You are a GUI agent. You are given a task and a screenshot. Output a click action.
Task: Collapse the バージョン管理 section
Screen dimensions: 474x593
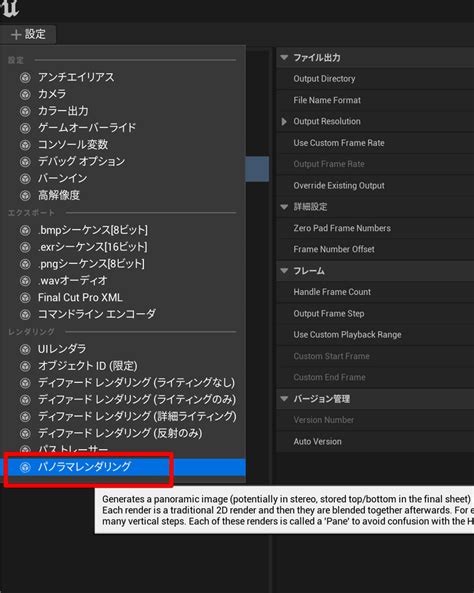pos(284,399)
